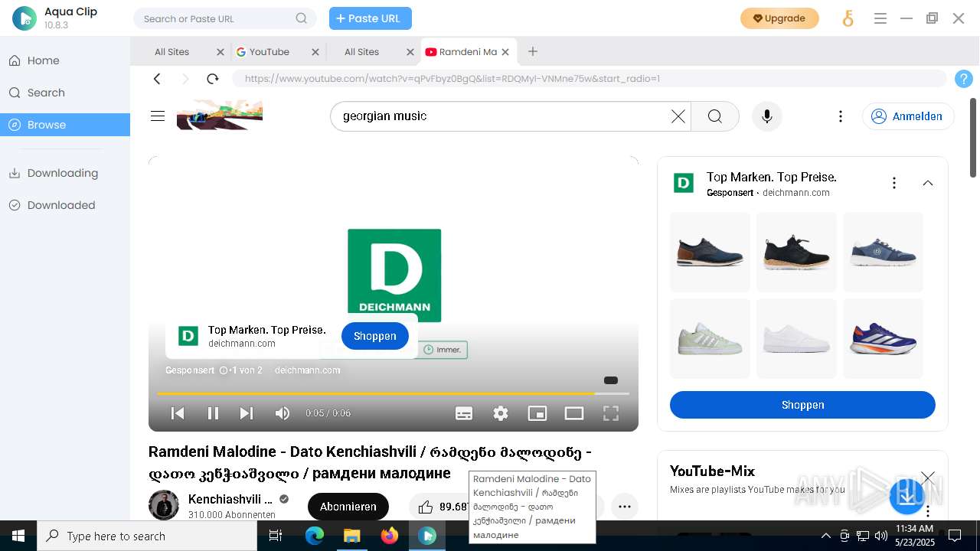This screenshot has height=551, width=980.
Task: Toggle subtitles on the player
Action: tap(464, 413)
